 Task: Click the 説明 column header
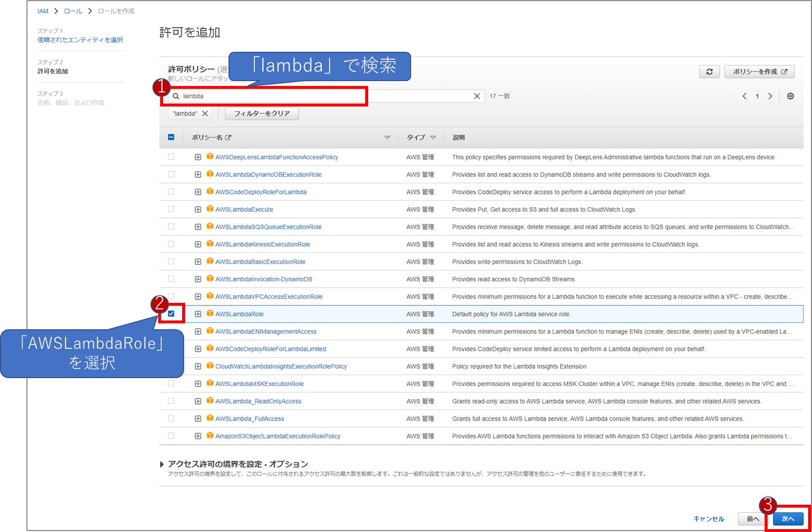click(458, 138)
